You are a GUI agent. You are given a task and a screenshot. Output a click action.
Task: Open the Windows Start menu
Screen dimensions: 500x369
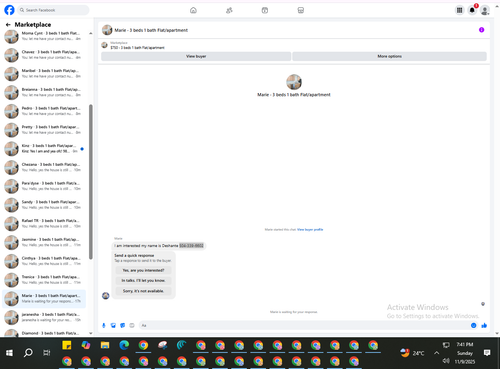click(x=9, y=353)
